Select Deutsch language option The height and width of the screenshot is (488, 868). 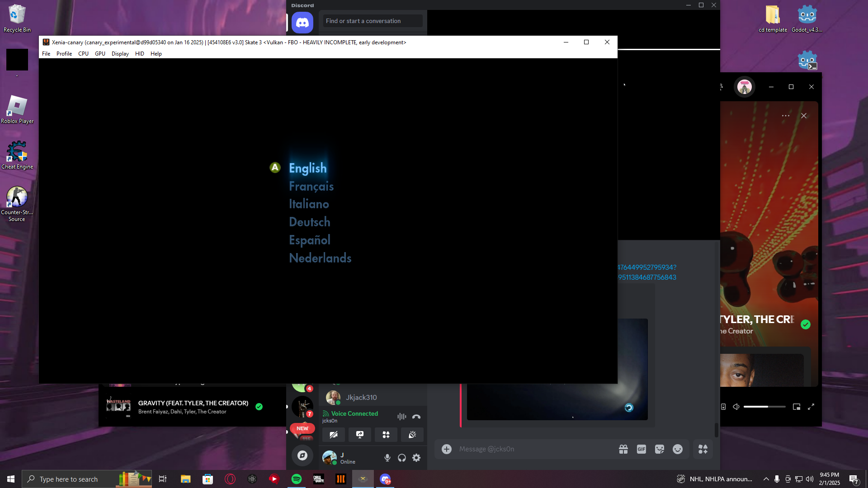coord(310,222)
